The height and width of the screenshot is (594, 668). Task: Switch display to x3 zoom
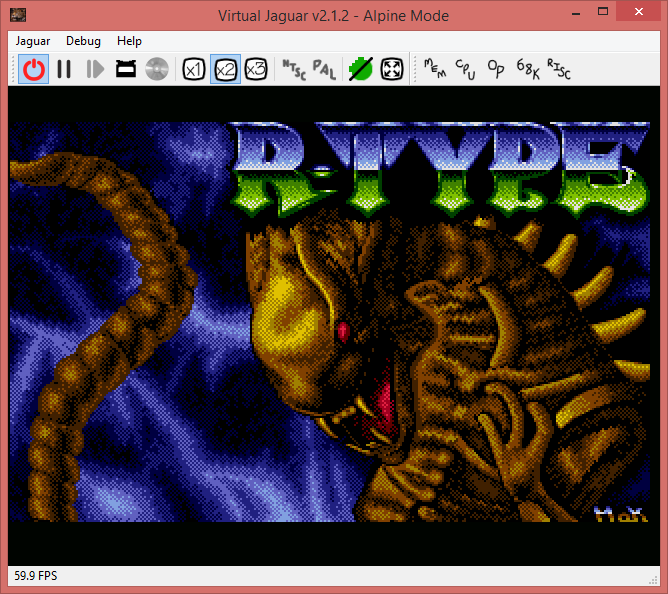[x=256, y=69]
